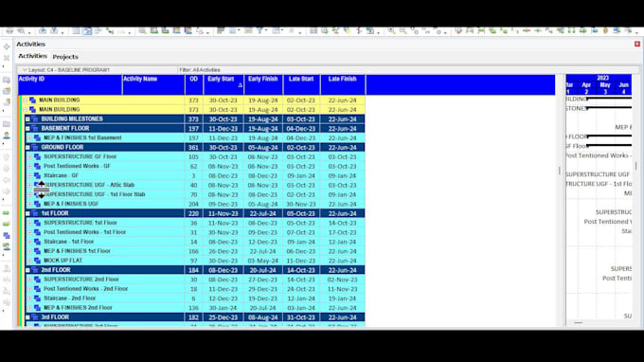644x362 pixels.
Task: Click the vertical splitter handle beside Gantt chart
Action: coord(560,171)
